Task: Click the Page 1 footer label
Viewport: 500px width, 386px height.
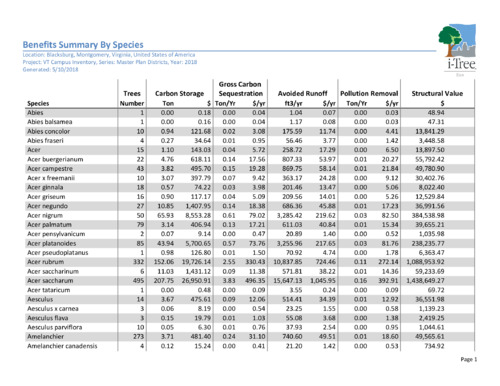Action: (x=469, y=359)
